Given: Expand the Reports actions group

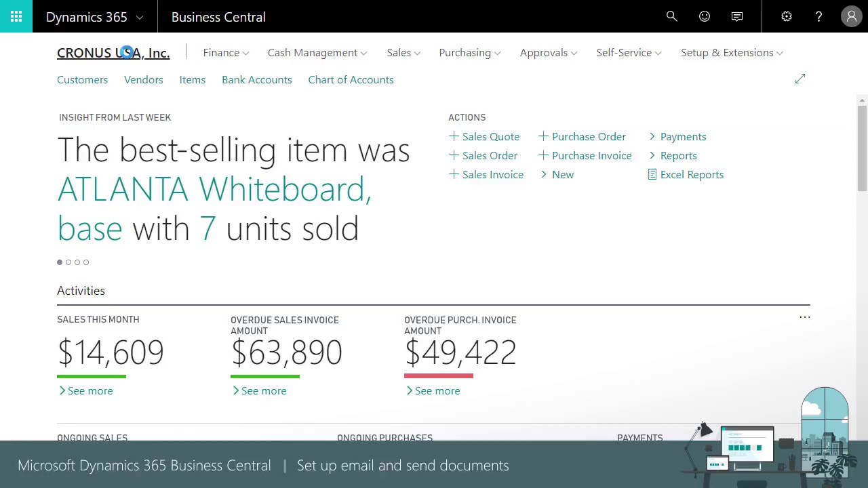Looking at the screenshot, I should click(x=672, y=155).
